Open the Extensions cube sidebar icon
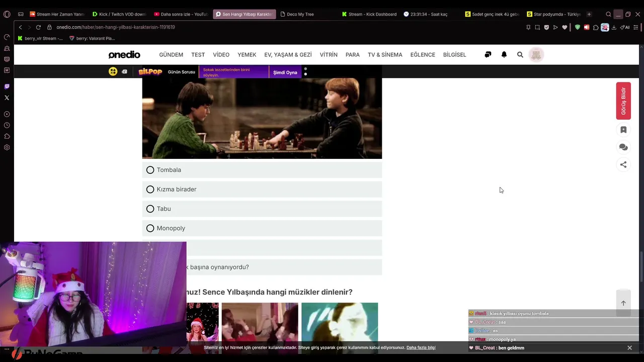Screen dimensions: 644x362 [7, 136]
